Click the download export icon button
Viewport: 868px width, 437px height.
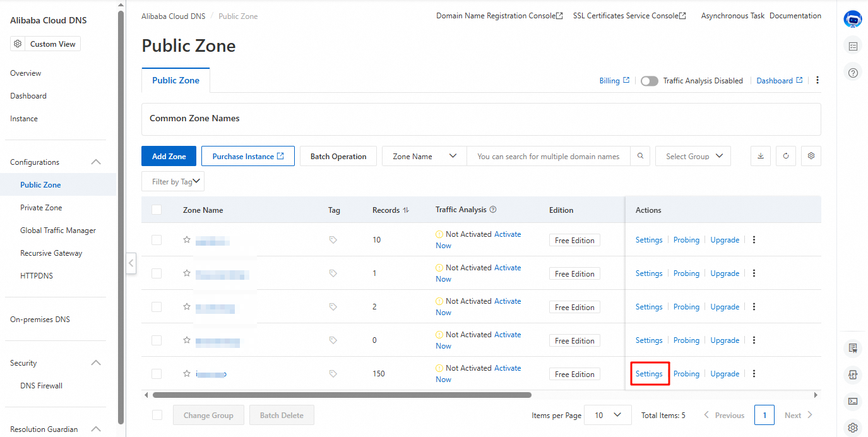[761, 156]
